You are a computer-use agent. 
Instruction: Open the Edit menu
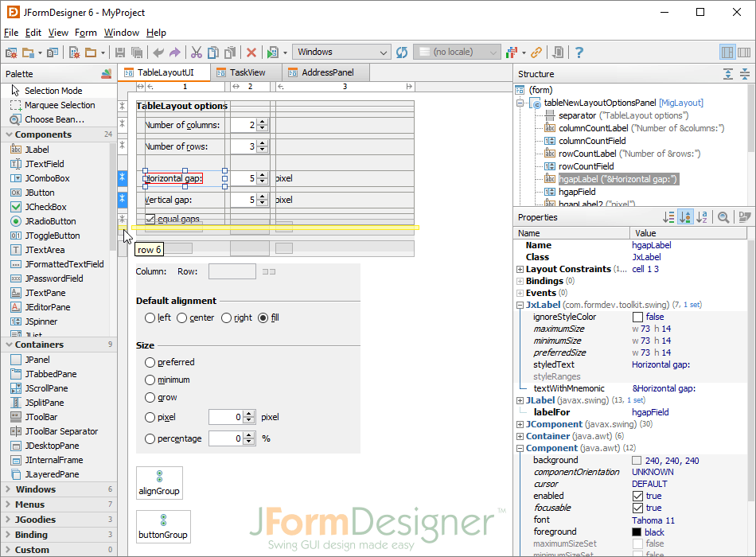tap(33, 33)
